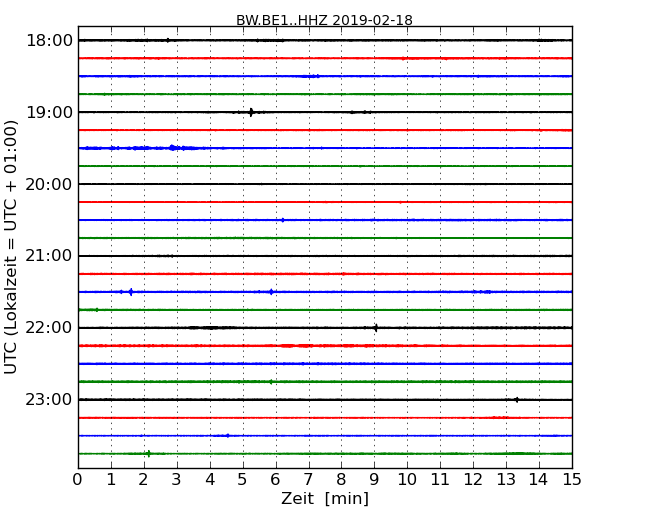Viewport: 650px width, 520px height.
Task: Click the x-axis tick label 11
Action: click(440, 480)
